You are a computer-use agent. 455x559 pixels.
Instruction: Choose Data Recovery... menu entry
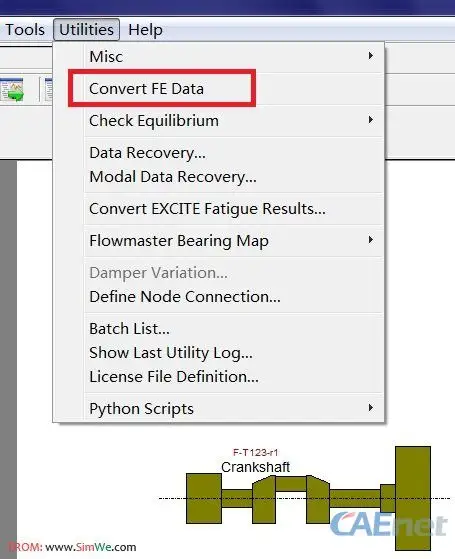tap(147, 153)
